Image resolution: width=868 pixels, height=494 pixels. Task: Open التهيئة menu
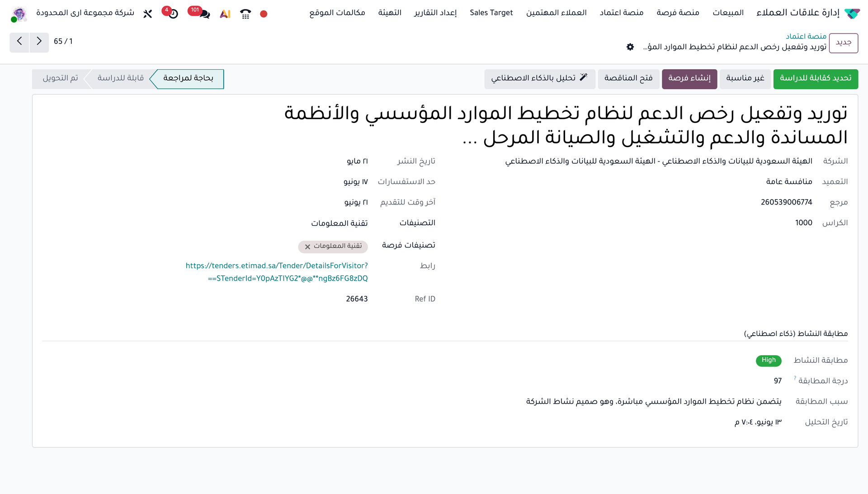point(390,13)
